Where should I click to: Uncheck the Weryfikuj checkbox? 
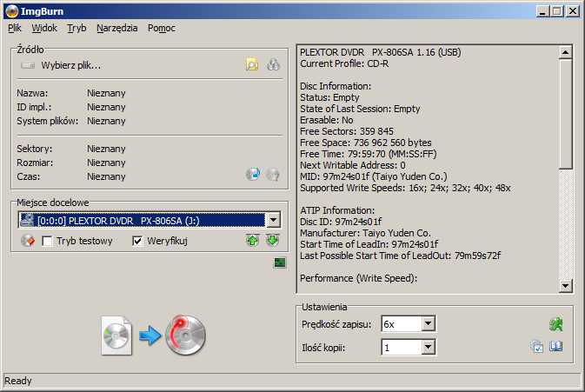(137, 241)
